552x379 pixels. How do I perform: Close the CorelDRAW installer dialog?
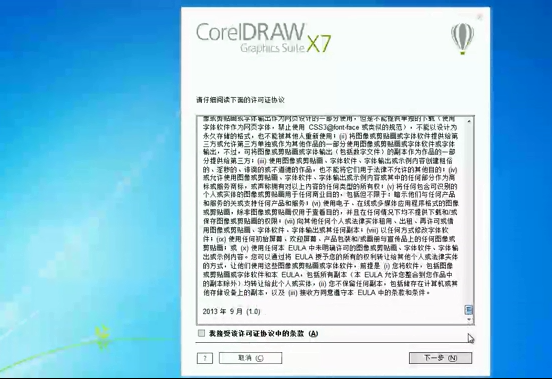[479, 16]
